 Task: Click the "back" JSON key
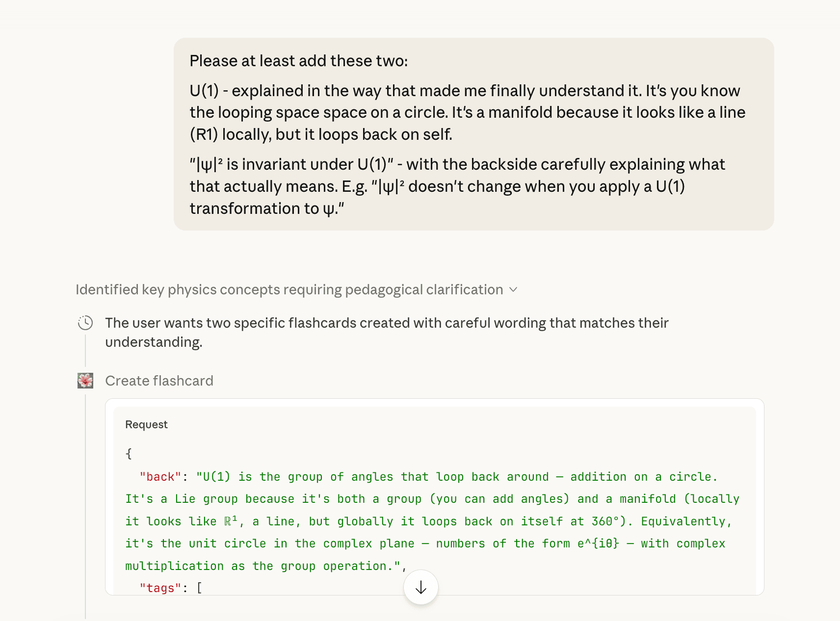[x=160, y=477]
